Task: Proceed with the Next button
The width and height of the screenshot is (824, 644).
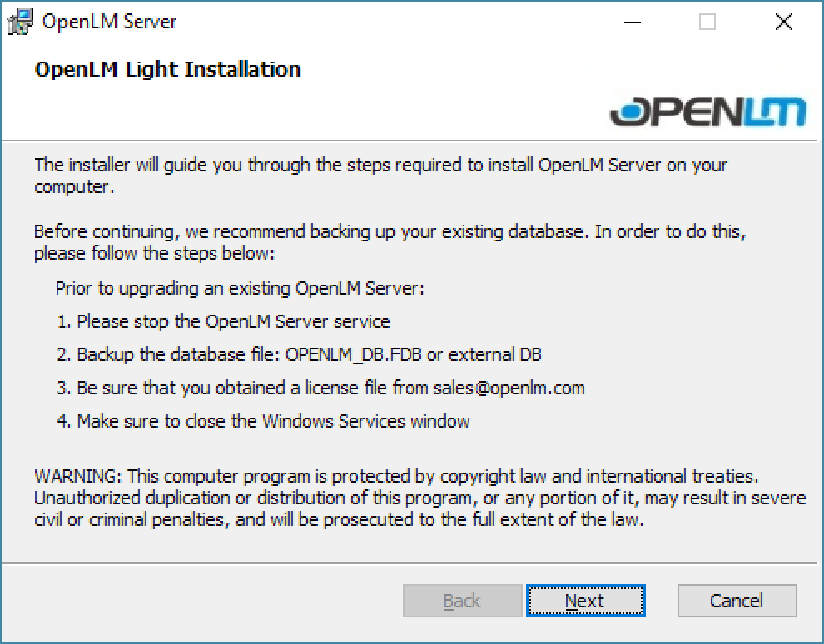Action: (x=586, y=601)
